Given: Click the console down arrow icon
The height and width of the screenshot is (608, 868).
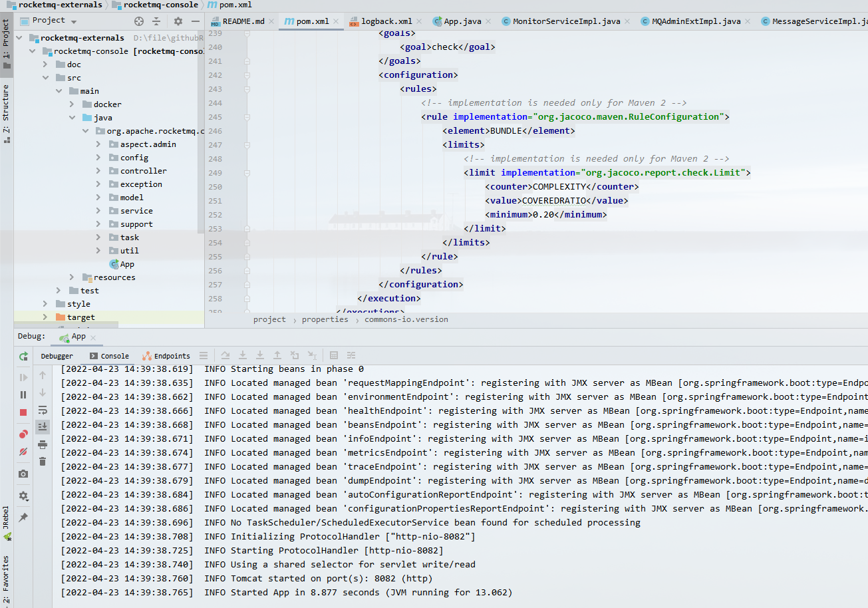Looking at the screenshot, I should [x=43, y=392].
